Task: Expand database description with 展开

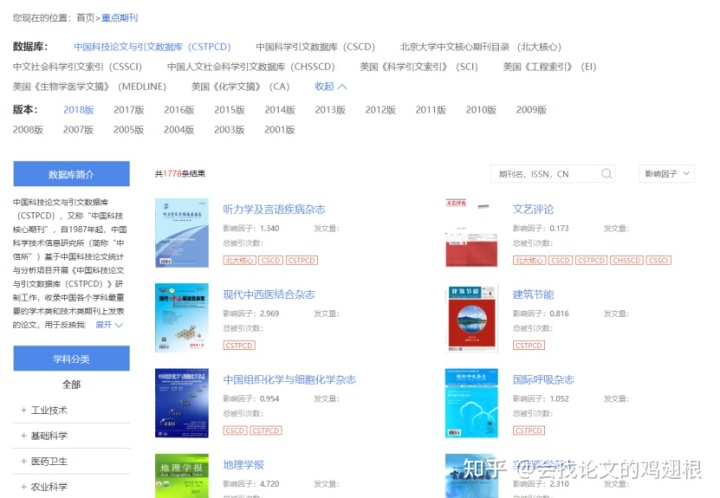Action: point(109,325)
